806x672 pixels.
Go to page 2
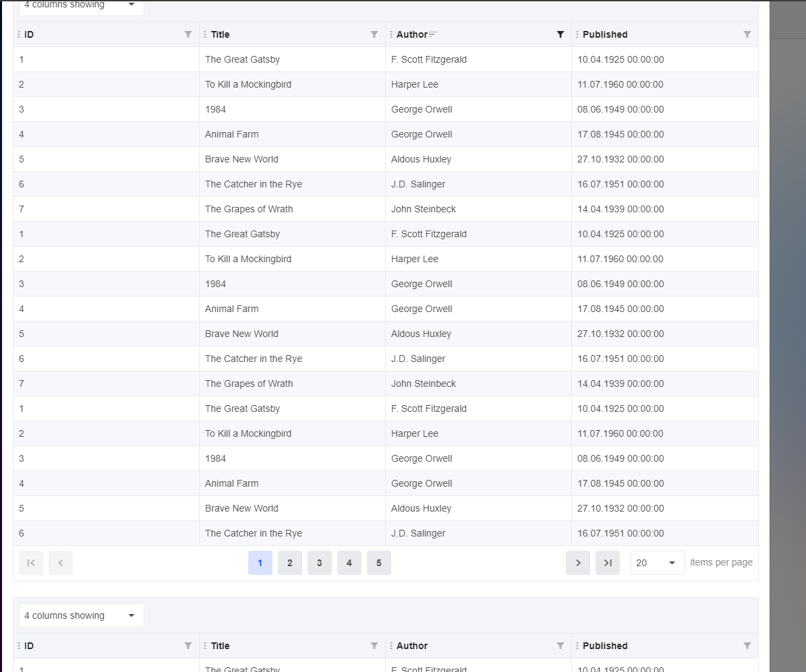pos(290,563)
